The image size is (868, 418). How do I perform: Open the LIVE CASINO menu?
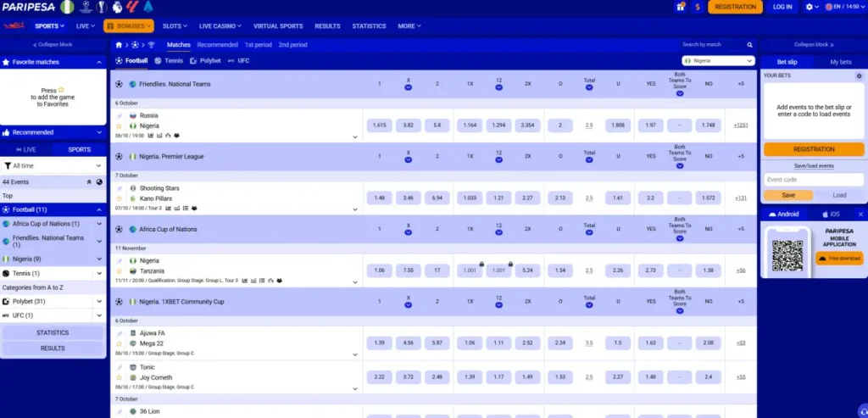coord(220,26)
